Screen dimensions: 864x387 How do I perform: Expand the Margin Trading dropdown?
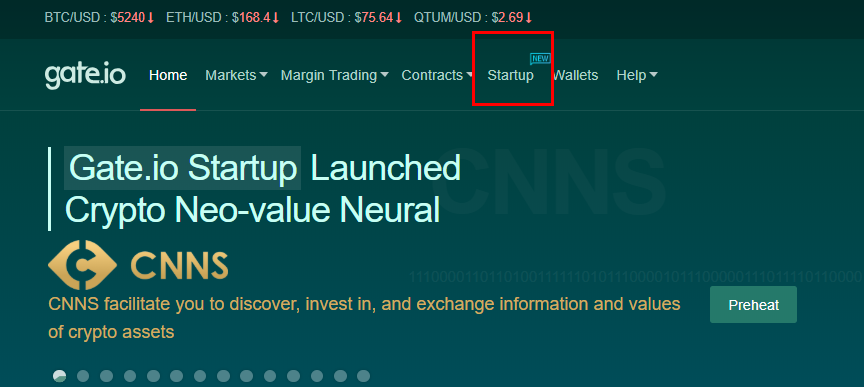point(334,75)
